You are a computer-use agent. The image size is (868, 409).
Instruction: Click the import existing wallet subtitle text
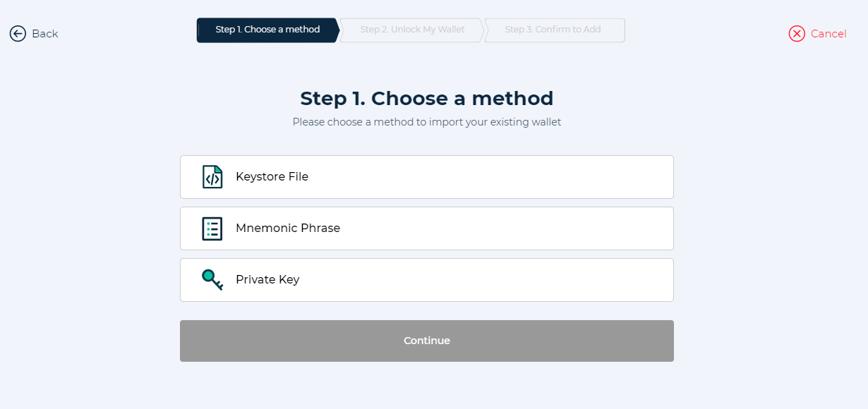(x=427, y=122)
